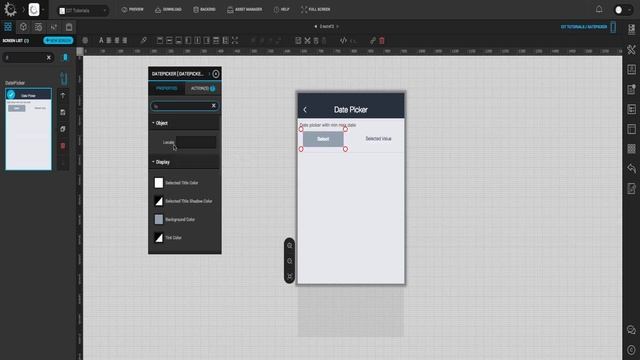Viewport: 640px width, 360px height.
Task: Switch to the Properties tab
Action: pos(167,89)
